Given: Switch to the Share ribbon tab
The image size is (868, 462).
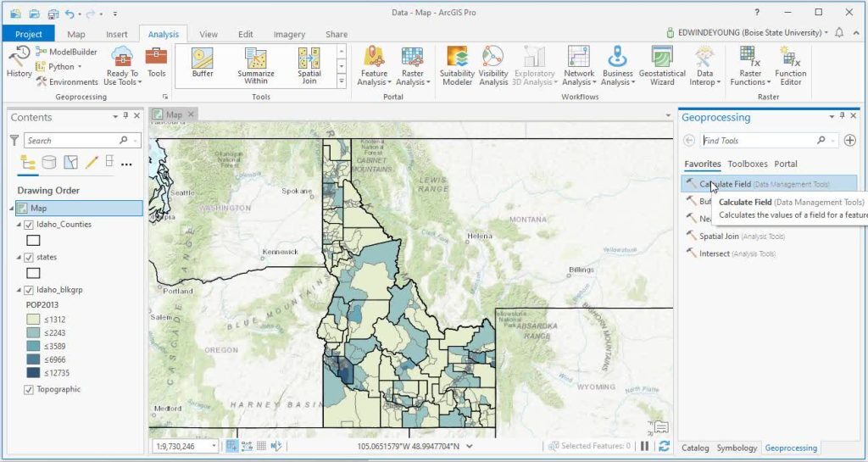Looking at the screenshot, I should coord(337,34).
